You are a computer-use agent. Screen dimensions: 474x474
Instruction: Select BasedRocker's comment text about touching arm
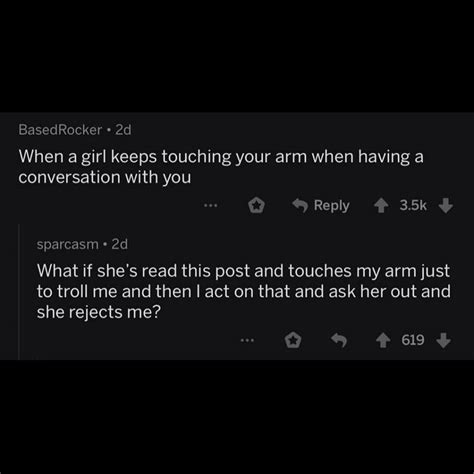[221, 167]
